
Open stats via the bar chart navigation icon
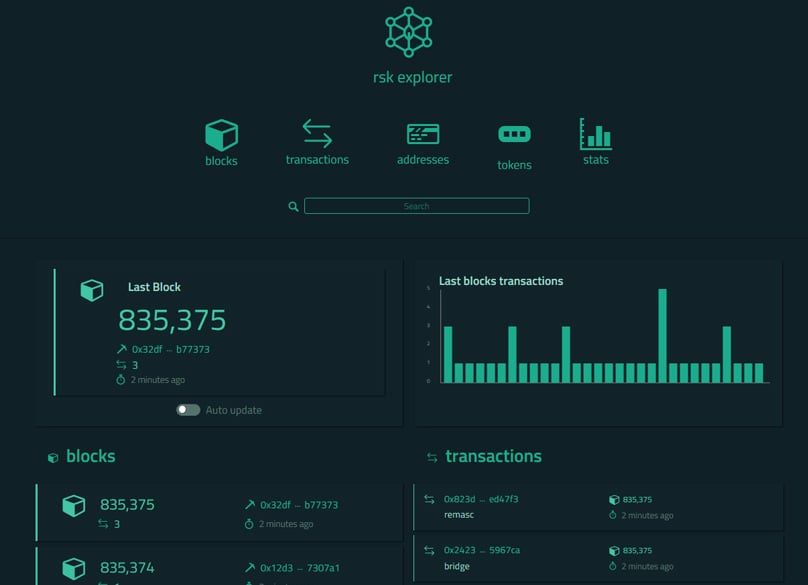[596, 134]
